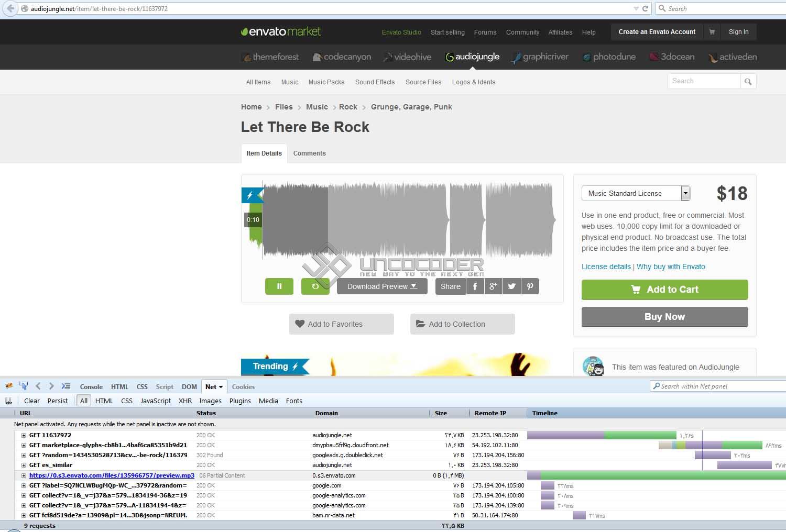The height and width of the screenshot is (532, 786).
Task: Open the videohive marketplace
Action: tap(408, 57)
